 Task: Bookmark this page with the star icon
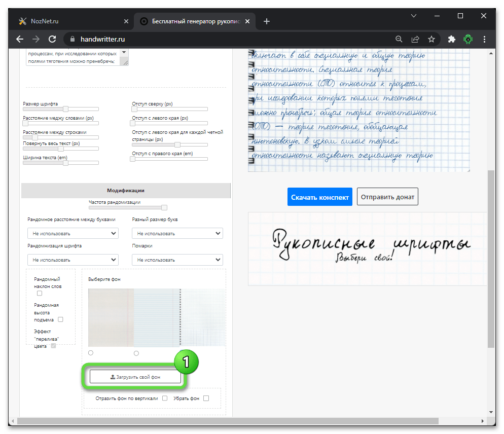click(431, 39)
